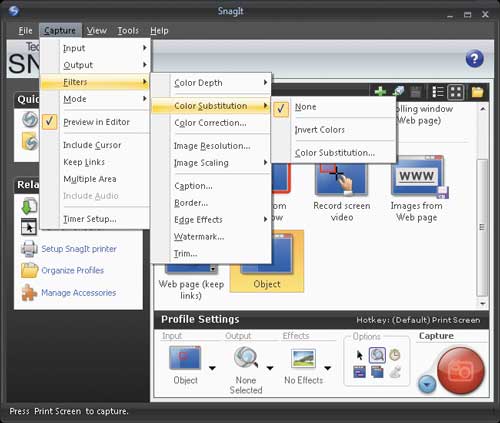Select the Object profile thumbnail

tap(267, 261)
